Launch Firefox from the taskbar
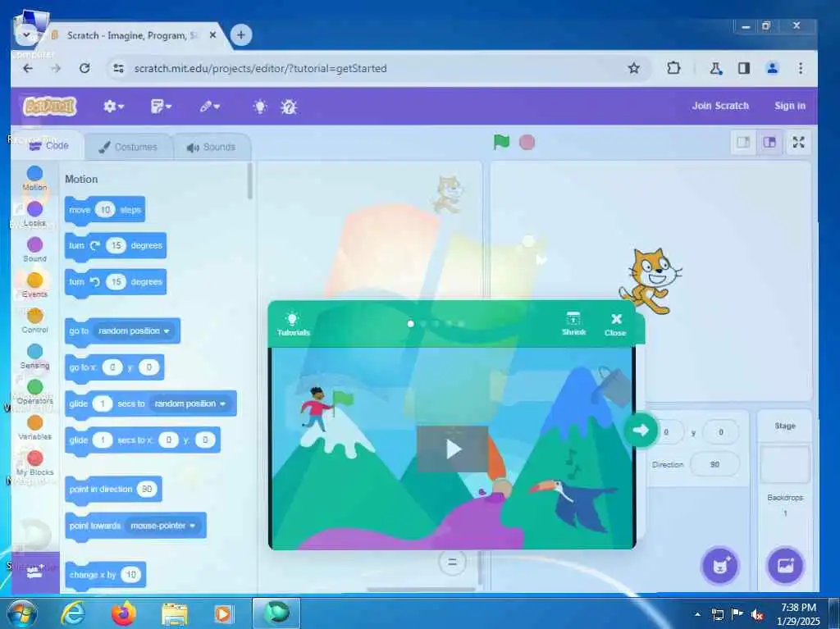840x629 pixels. click(x=123, y=613)
